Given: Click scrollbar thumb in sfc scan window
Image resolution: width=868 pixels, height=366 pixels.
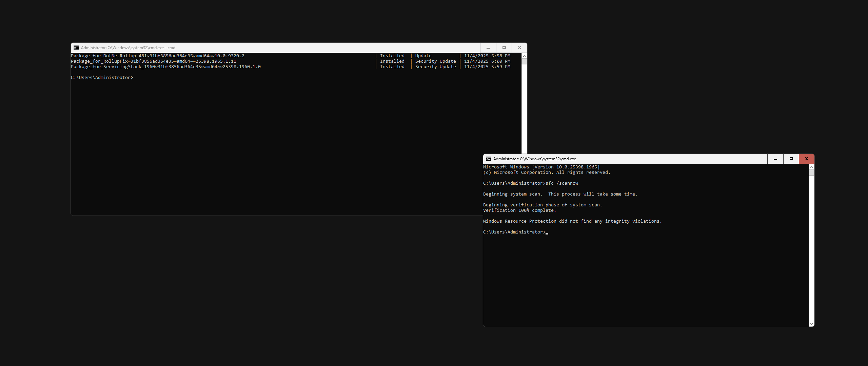Looking at the screenshot, I should click(811, 173).
